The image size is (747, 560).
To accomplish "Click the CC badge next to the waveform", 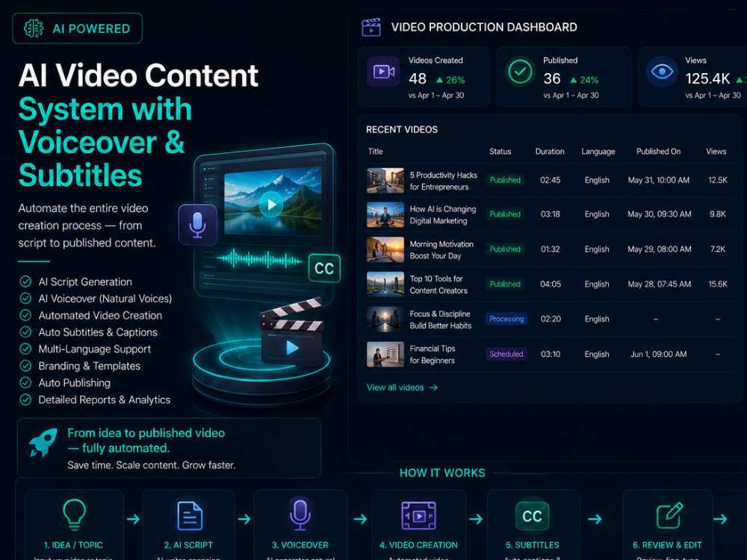I will [324, 268].
